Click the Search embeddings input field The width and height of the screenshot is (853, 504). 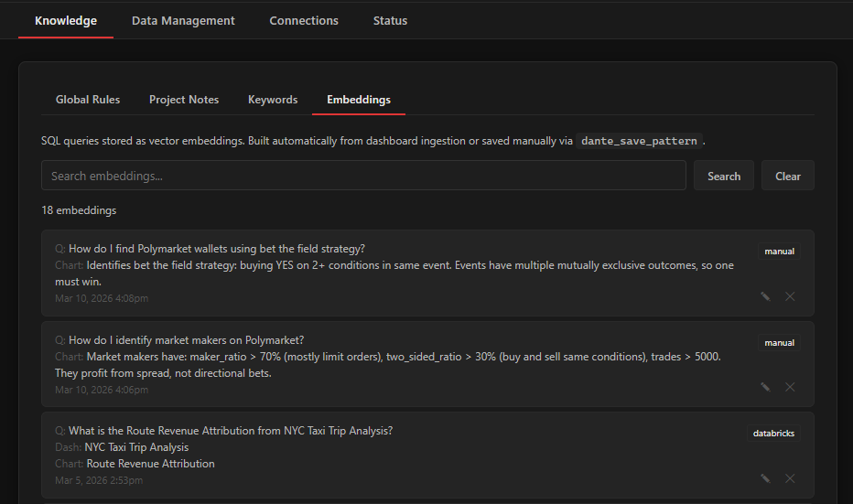click(x=363, y=176)
